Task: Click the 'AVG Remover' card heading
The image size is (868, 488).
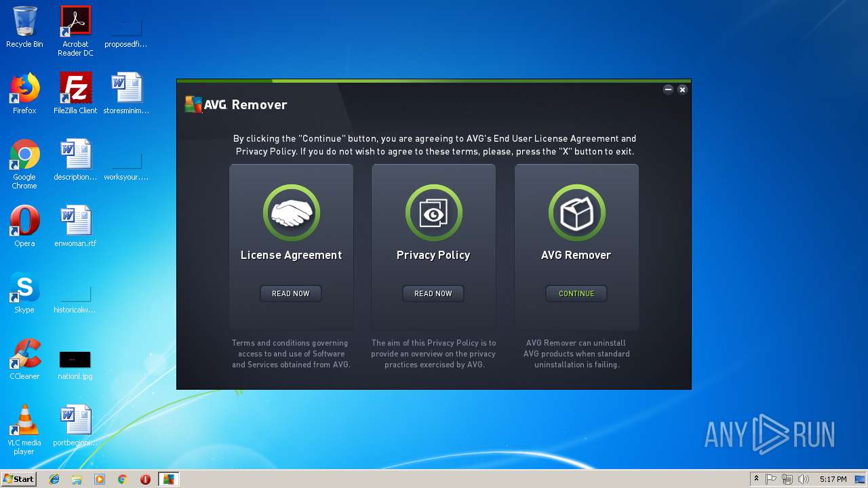Action: 576,255
